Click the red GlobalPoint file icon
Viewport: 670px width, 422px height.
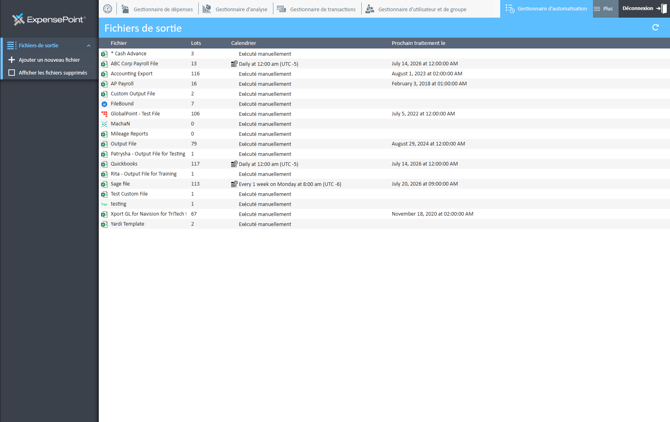[x=104, y=114]
